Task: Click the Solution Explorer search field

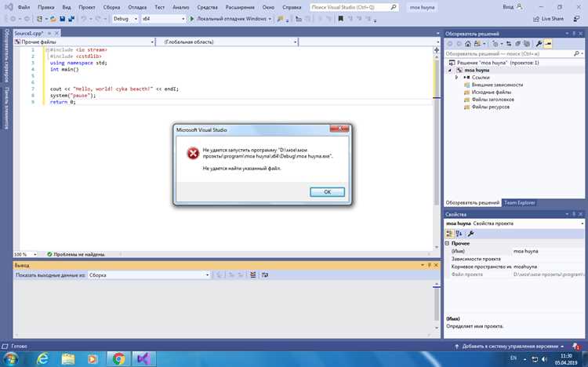Action: [x=514, y=54]
